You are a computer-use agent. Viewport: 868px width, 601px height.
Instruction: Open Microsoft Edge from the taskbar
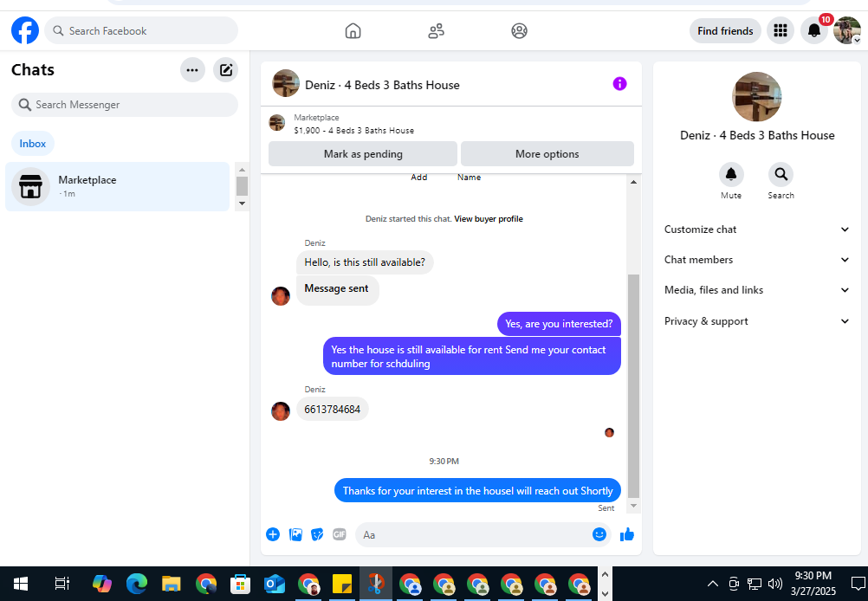(137, 584)
